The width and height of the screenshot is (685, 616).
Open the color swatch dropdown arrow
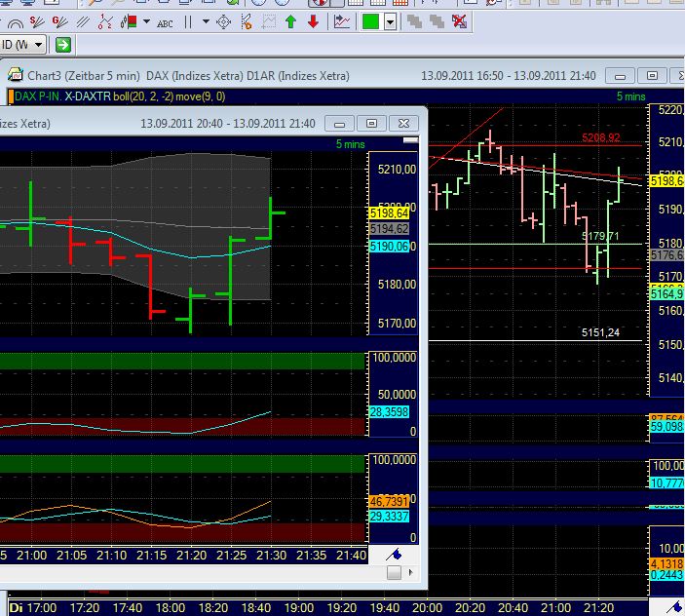(390, 21)
